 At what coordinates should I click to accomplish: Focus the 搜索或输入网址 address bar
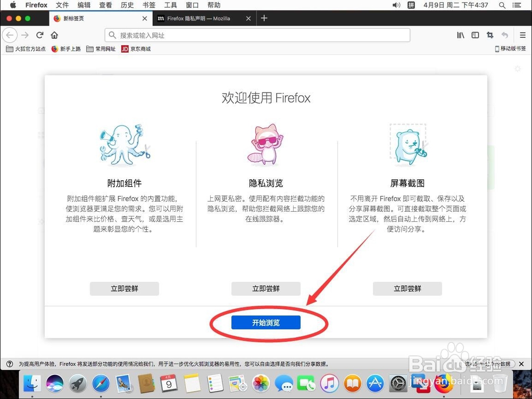click(x=257, y=35)
